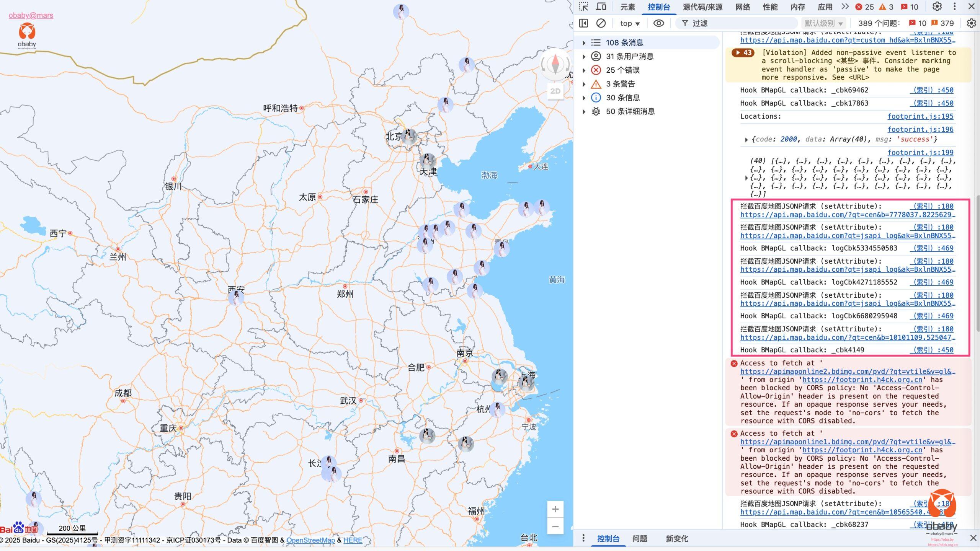Toggle device toolbar emulation icon

pos(601,7)
